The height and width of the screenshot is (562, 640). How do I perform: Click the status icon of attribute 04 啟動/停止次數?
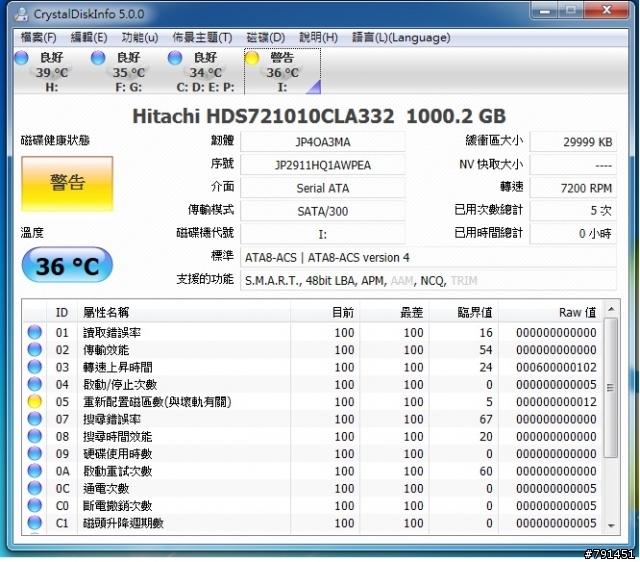tap(35, 384)
